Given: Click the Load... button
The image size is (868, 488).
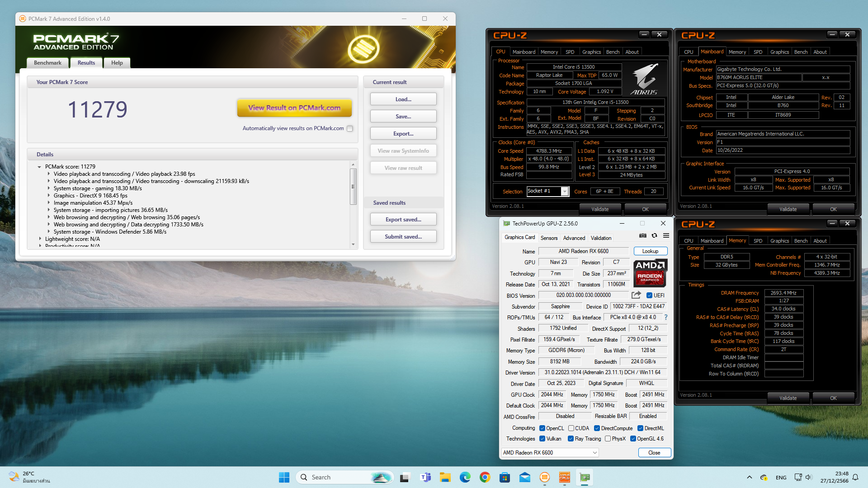Looking at the screenshot, I should pos(403,99).
